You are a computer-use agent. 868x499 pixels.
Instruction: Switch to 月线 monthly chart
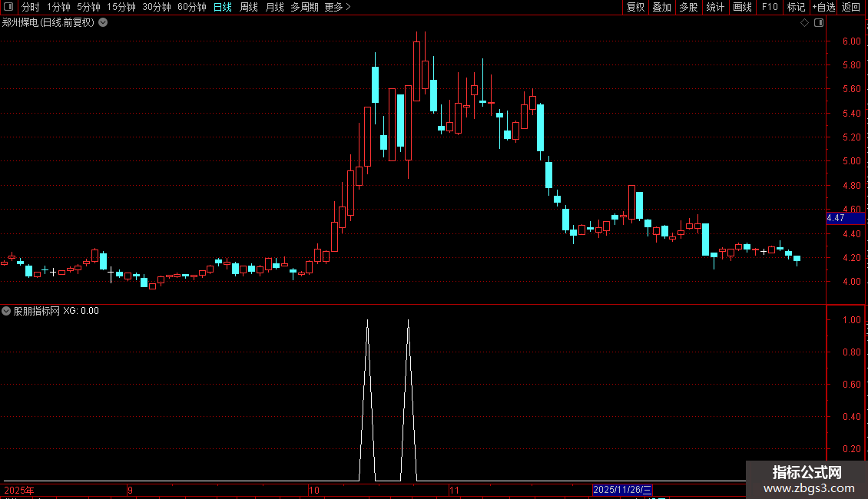[x=274, y=7]
